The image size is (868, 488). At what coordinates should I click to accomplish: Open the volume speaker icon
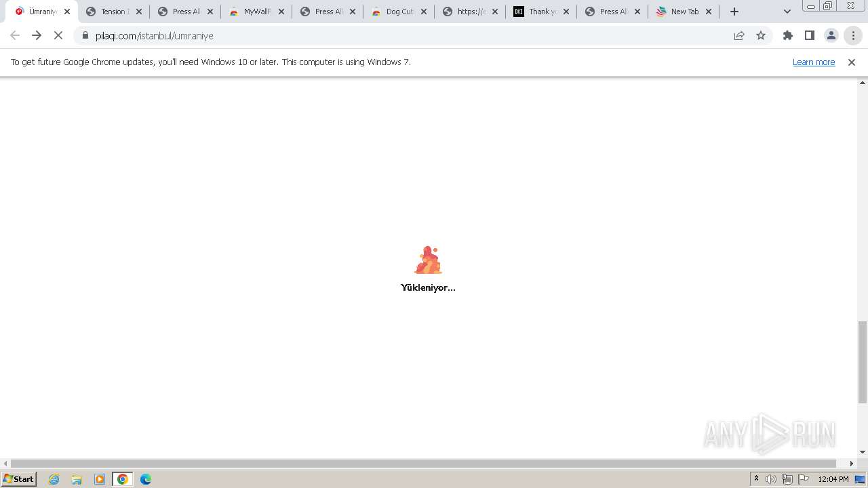click(x=771, y=479)
